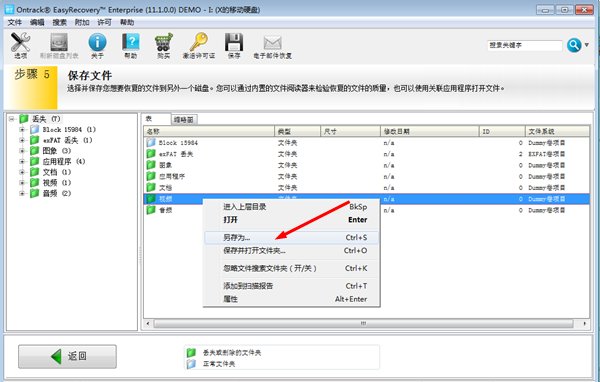Expand the 文档 (1) tree node
Viewport: 600px width, 382px height.
pos(22,172)
